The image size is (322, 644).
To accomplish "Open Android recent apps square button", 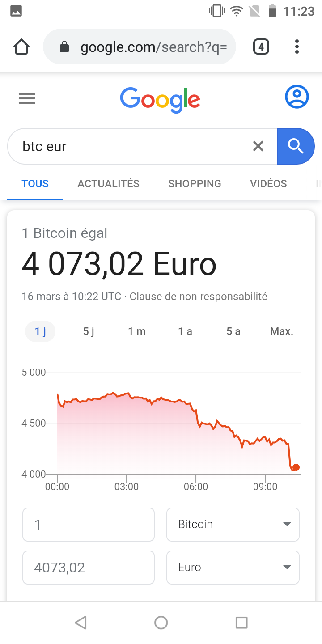I will 241,623.
